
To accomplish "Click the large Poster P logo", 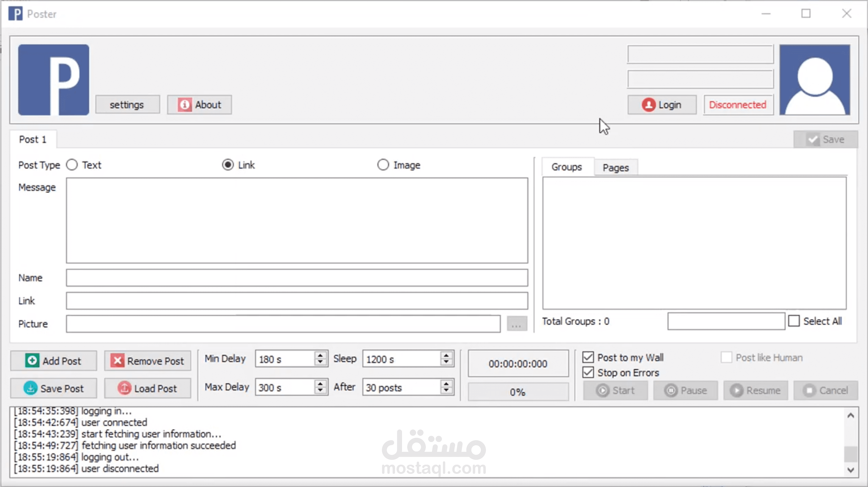I will pos(54,80).
